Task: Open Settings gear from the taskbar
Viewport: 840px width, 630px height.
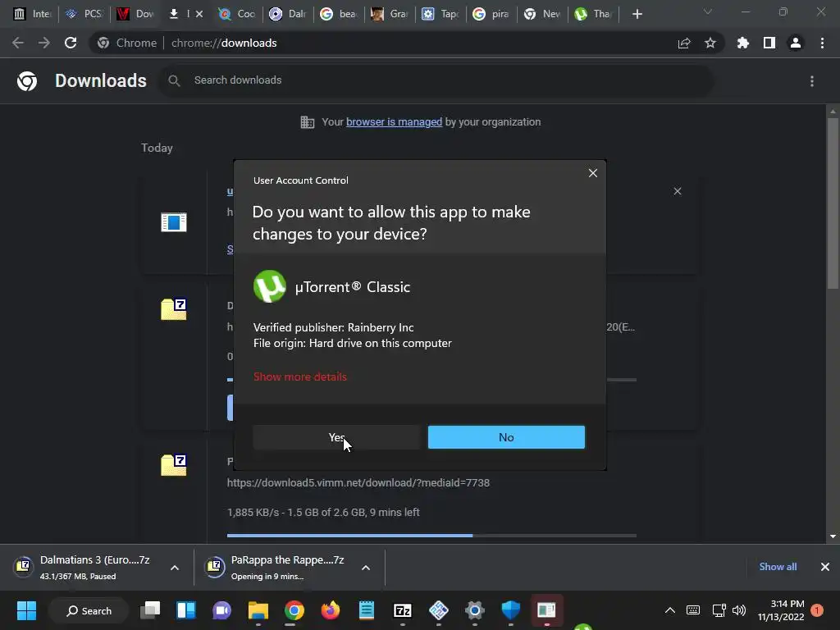Action: coord(475,610)
